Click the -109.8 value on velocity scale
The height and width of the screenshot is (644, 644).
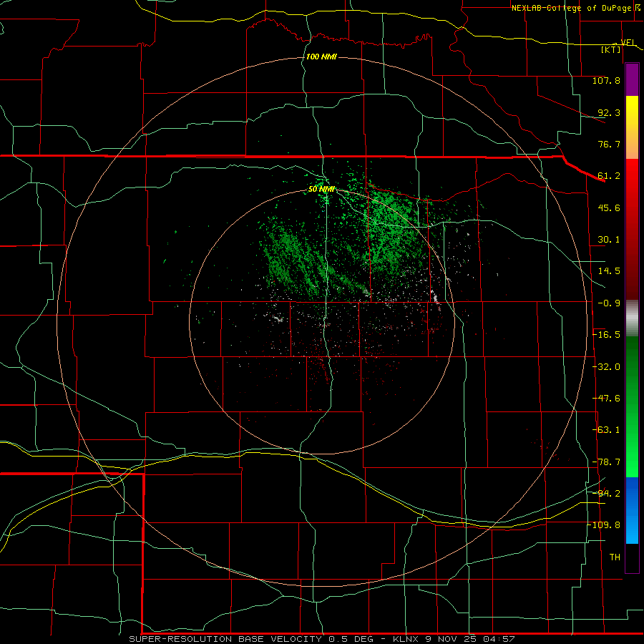(605, 525)
